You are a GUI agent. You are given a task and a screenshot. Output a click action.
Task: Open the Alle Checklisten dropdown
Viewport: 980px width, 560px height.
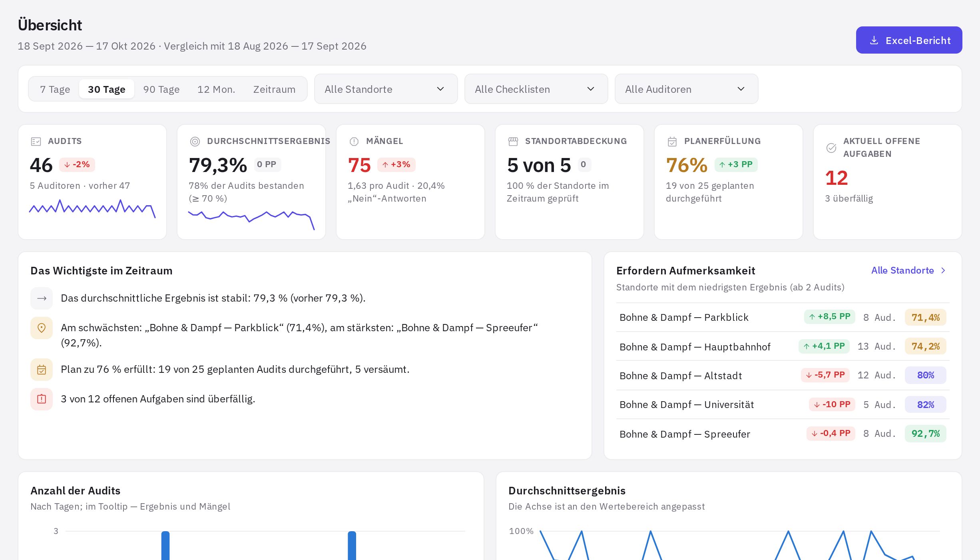click(536, 89)
